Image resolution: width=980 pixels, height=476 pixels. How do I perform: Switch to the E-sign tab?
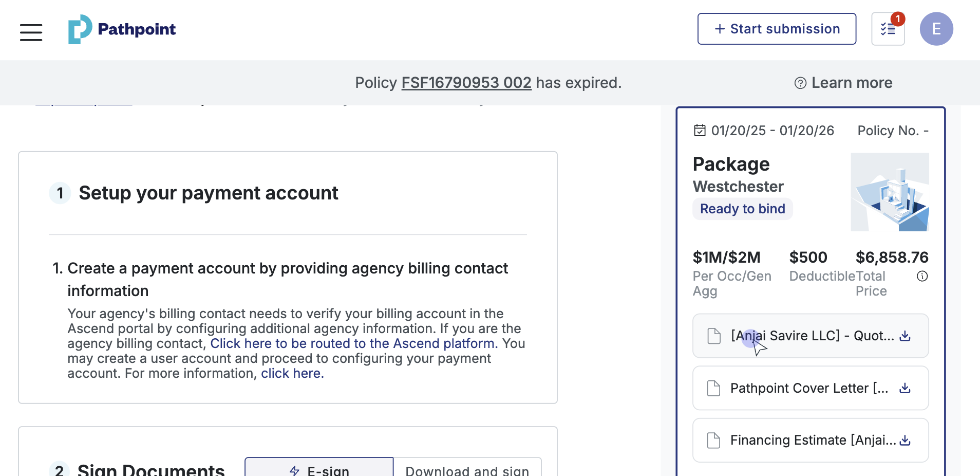319,469
